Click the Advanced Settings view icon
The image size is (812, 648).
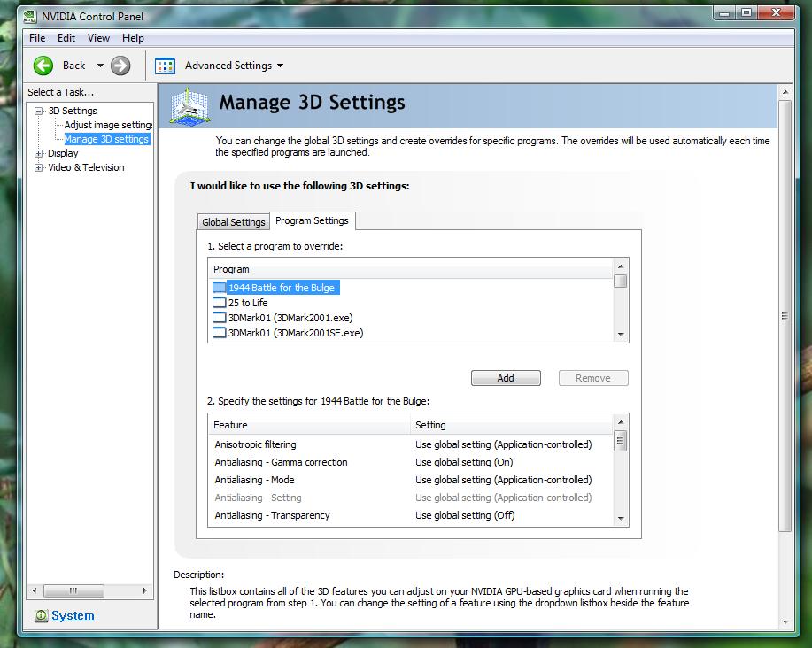point(165,66)
